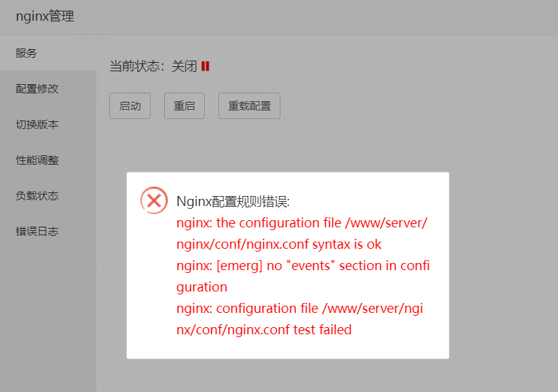
Task: Click the Nginx配置规则错误 heading
Action: 233,202
